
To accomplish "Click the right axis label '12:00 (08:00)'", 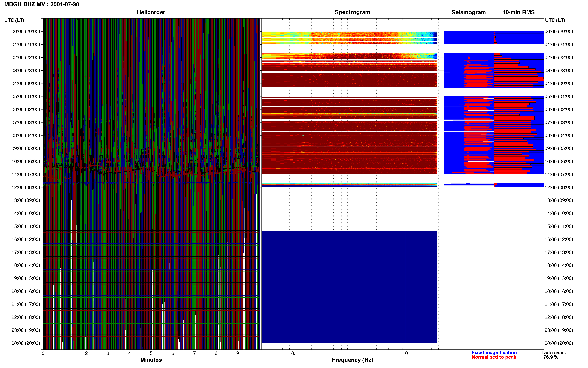I will click(x=559, y=187).
